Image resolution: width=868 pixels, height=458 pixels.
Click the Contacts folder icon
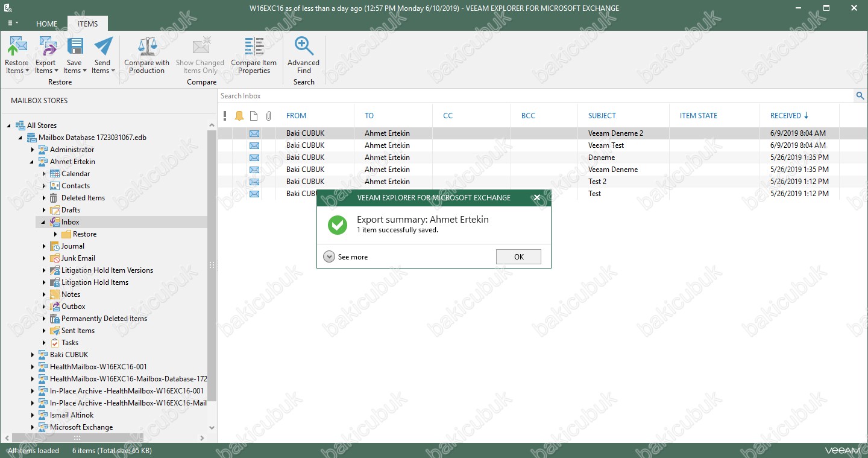(x=55, y=186)
